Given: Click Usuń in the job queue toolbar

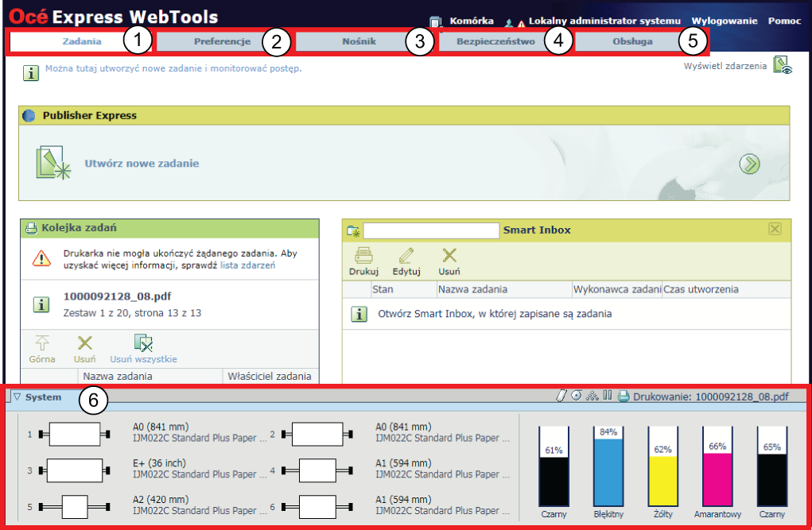Looking at the screenshot, I should click(x=84, y=350).
